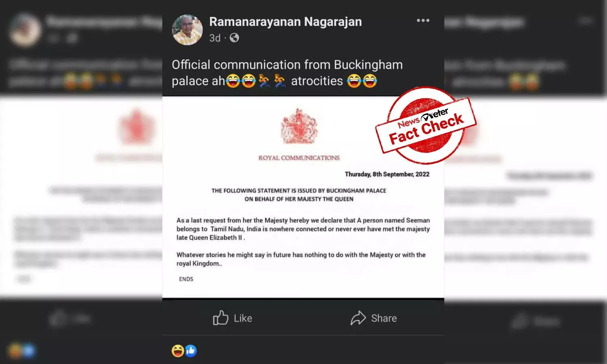The image size is (607, 364).
Task: Click the ENDS text in the letter
Action: 186,279
